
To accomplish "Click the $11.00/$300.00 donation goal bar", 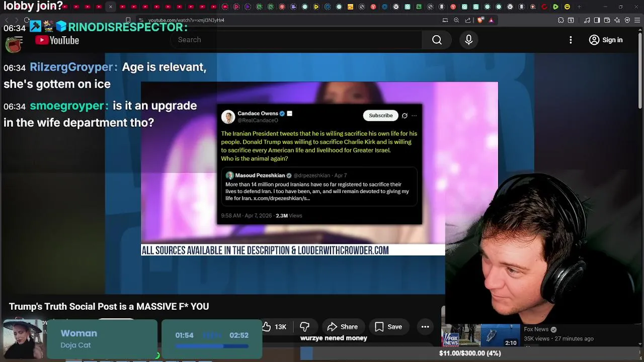I will click(469, 353).
